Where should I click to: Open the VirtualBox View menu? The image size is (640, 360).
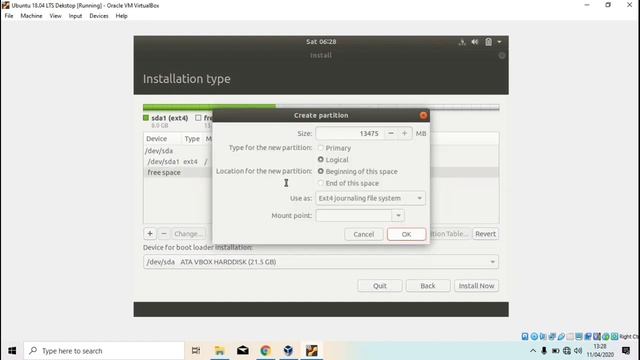(x=56, y=16)
